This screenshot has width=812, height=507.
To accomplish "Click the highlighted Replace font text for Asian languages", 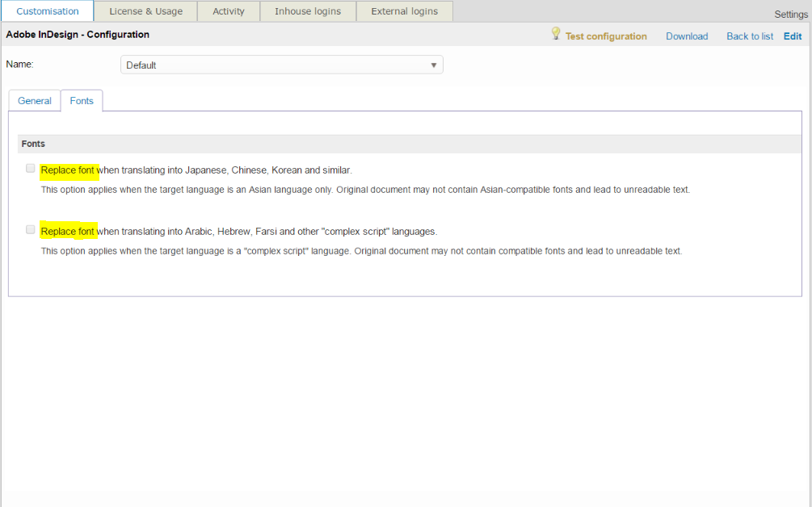I will pos(68,170).
